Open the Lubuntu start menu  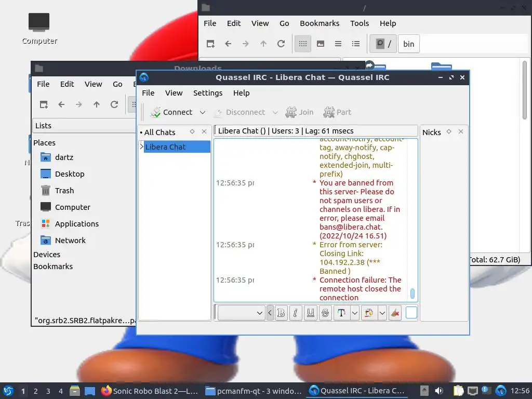8,391
